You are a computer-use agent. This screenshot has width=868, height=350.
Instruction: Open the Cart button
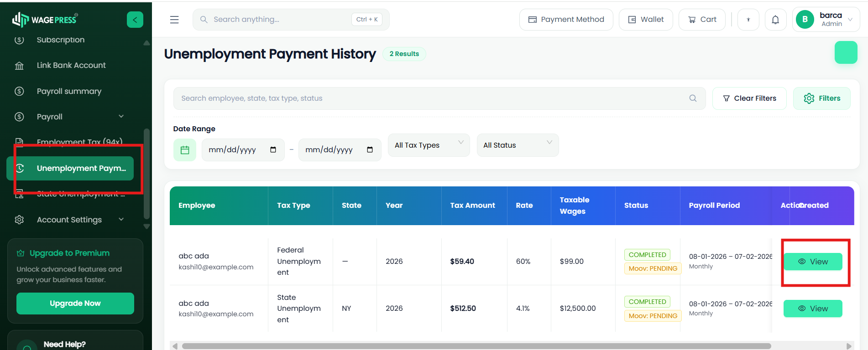click(702, 20)
